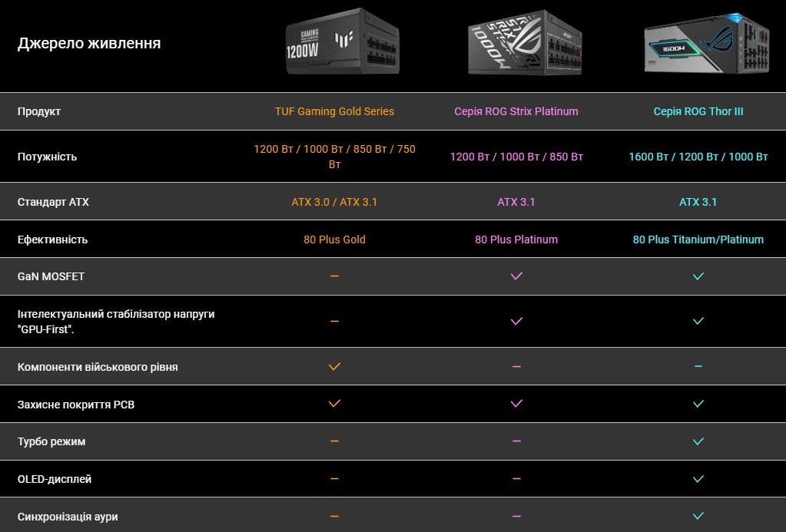Image resolution: width=786 pixels, height=532 pixels.
Task: Click the cyan military-grade components dash
Action: [698, 367]
